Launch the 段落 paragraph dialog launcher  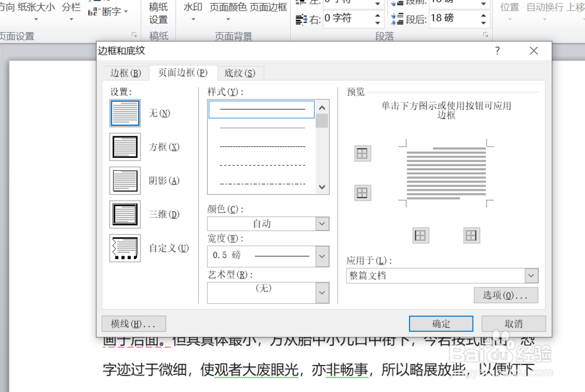click(x=486, y=35)
